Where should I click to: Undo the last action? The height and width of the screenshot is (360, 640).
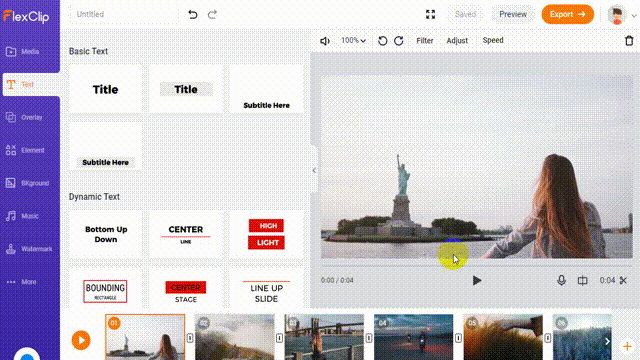pos(193,15)
